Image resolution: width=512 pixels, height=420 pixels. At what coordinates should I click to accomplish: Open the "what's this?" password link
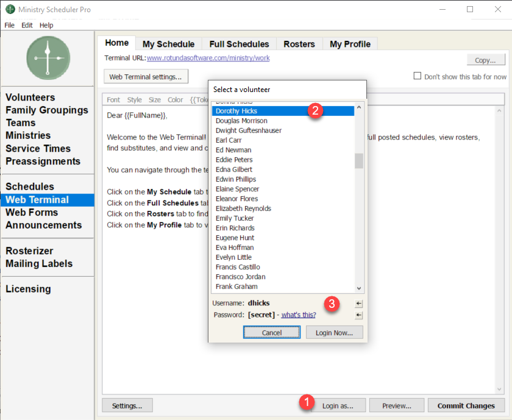[298, 315]
